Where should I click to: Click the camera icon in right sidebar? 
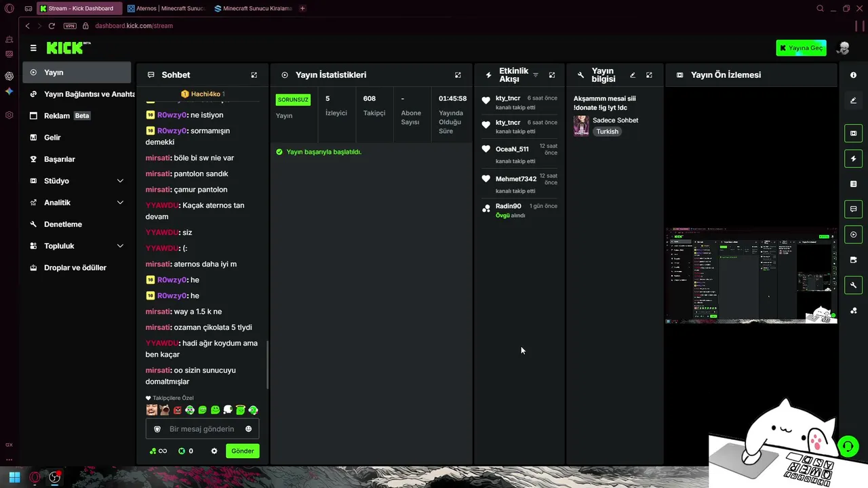tap(853, 260)
